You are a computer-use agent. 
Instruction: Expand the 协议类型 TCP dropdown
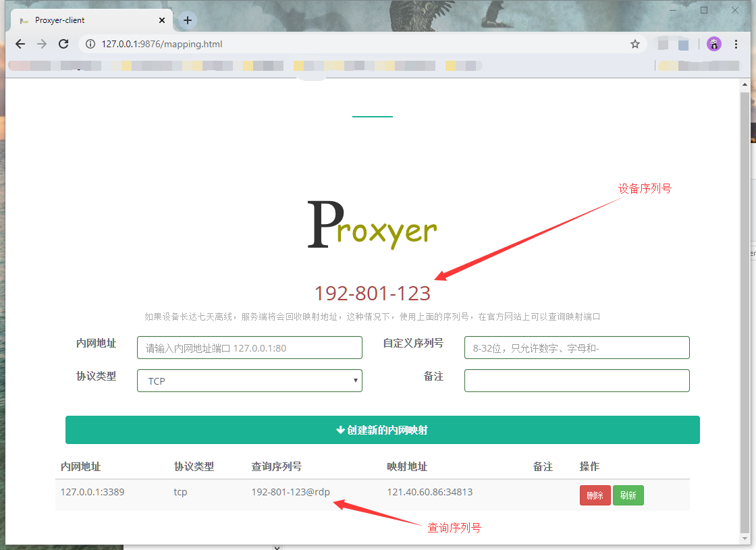[x=249, y=381]
